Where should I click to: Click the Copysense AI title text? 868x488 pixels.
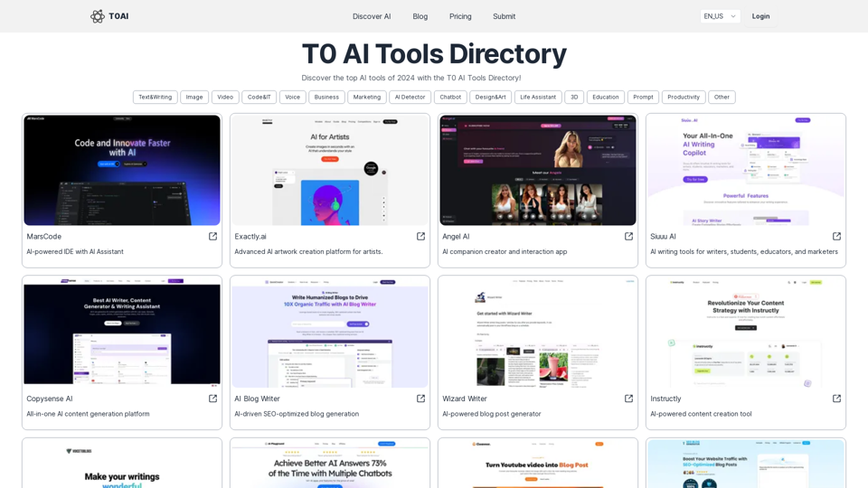(x=49, y=399)
